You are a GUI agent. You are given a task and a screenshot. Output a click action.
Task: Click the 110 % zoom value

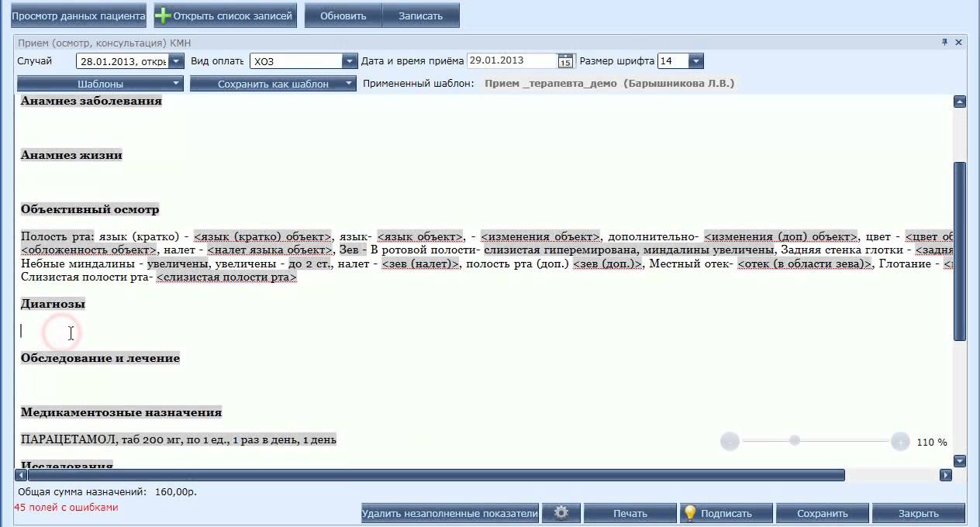click(931, 443)
